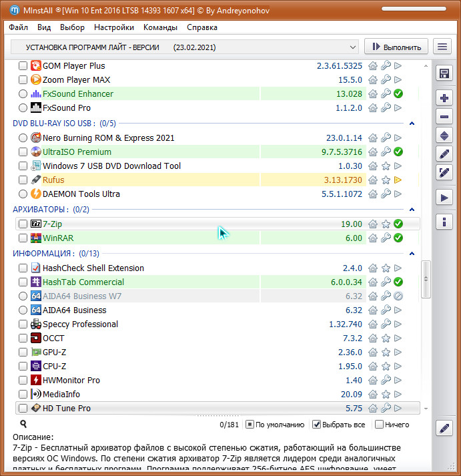461x476 pixels.
Task: Tick the GPU-Z checkbox
Action: 23,352
